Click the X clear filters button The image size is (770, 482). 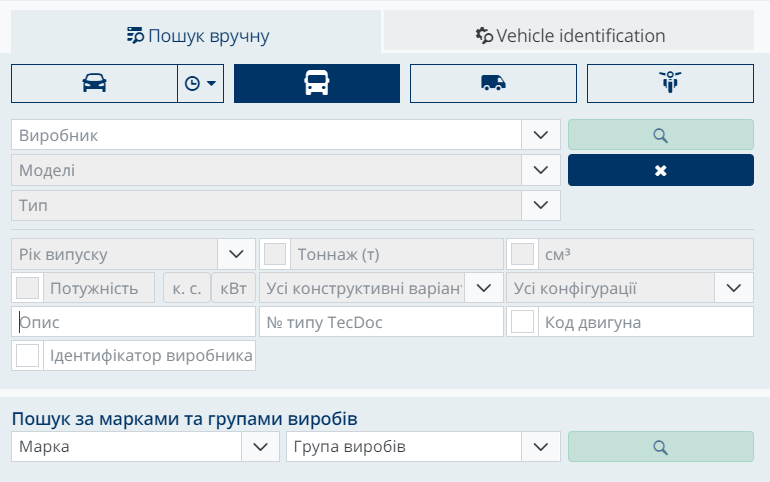(x=660, y=170)
